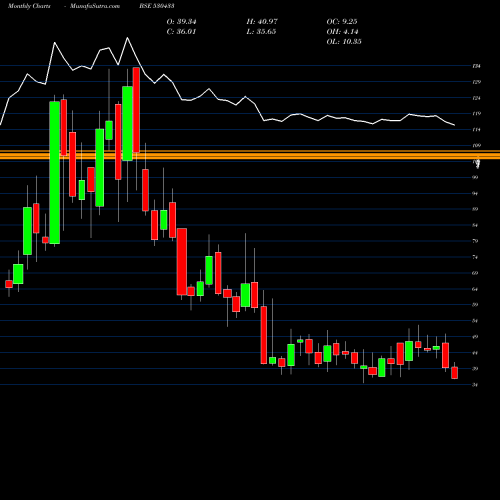Image resolution: width=500 pixels, height=500 pixels.
Task: Click the 34 price axis label
Action: pos(476,385)
